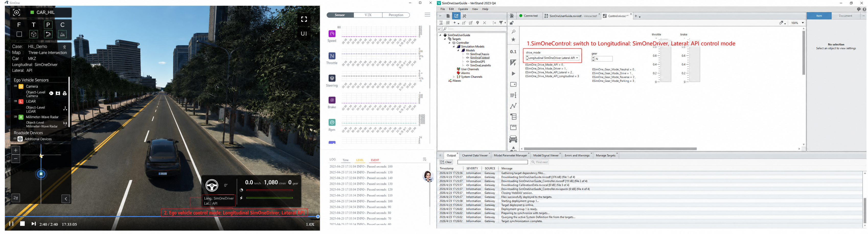Stop the SimOne simulation playback
Screen dimensions: 868x234
[22, 224]
